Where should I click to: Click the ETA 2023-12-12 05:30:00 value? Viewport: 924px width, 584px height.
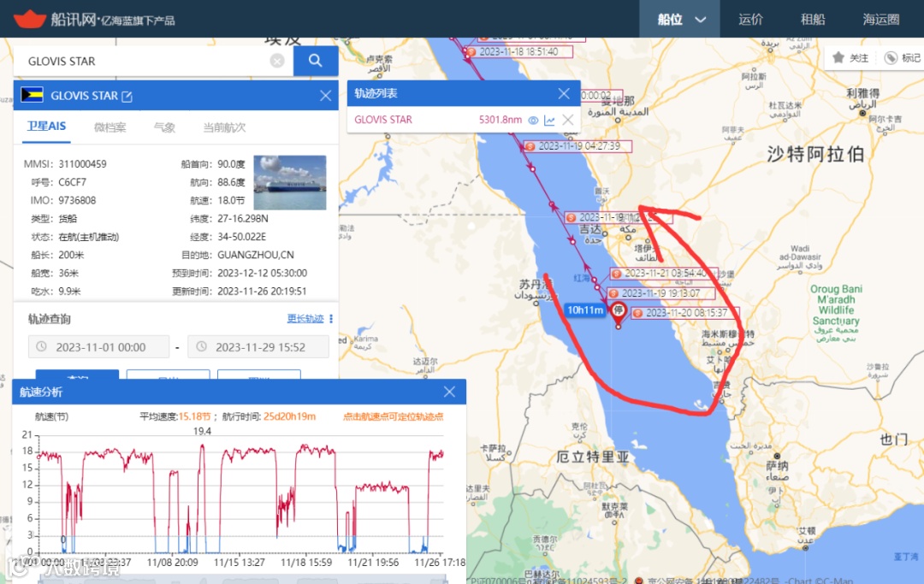pyautogui.click(x=263, y=273)
